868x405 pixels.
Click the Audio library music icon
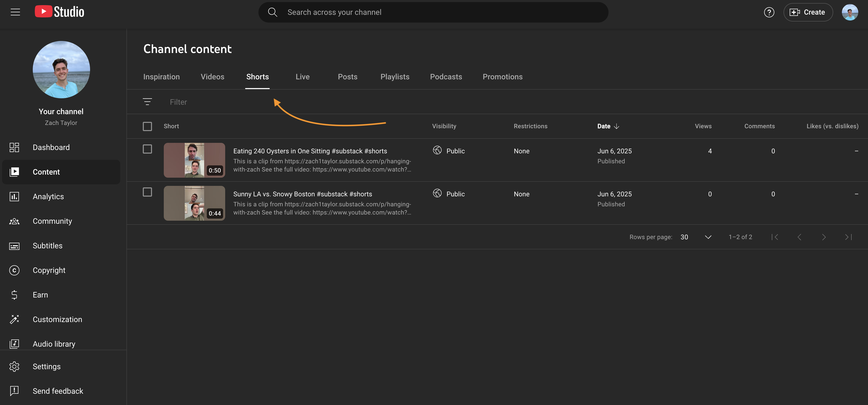pyautogui.click(x=14, y=344)
